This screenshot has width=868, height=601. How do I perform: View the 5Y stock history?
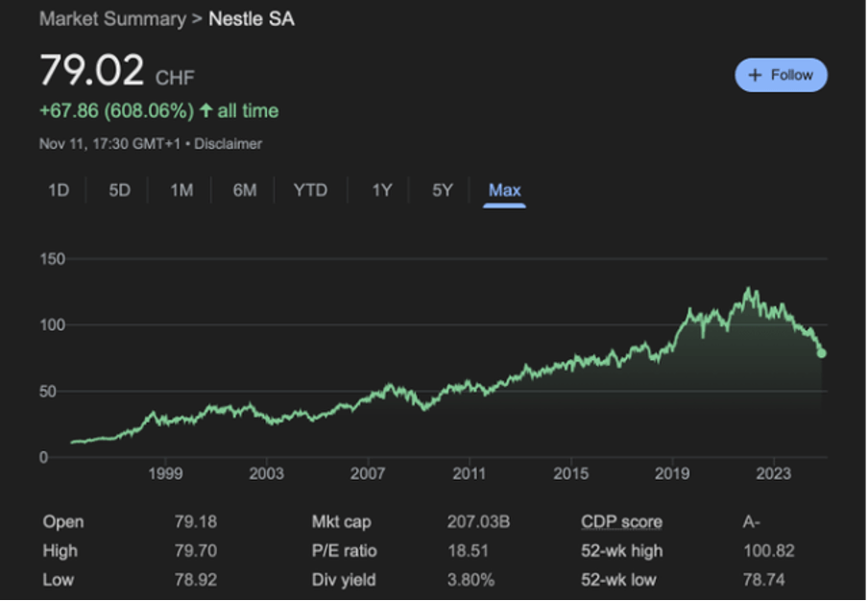coord(440,190)
